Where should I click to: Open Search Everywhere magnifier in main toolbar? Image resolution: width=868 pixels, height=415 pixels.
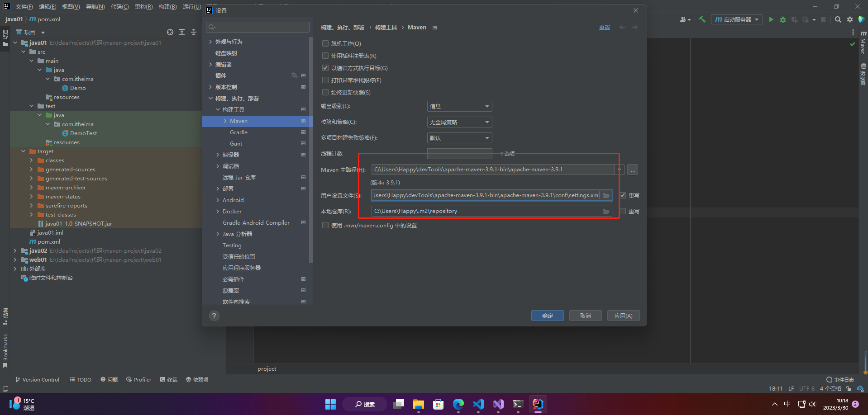coord(838,19)
